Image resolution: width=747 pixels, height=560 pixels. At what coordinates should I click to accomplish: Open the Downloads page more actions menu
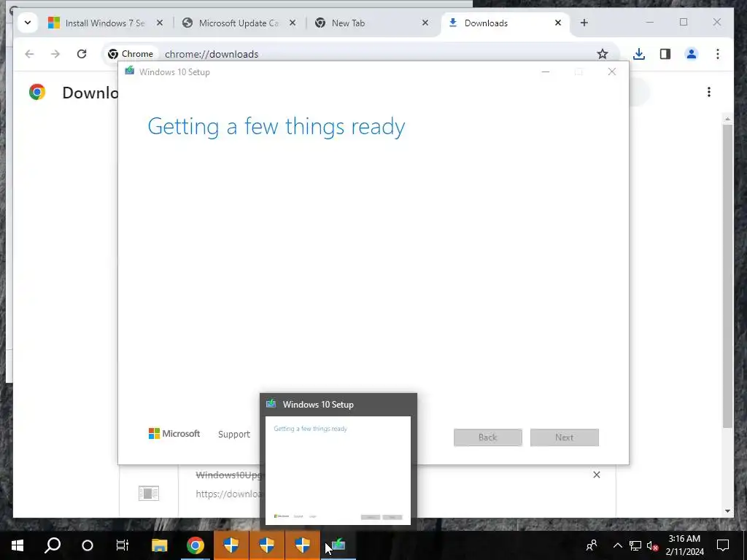click(709, 92)
